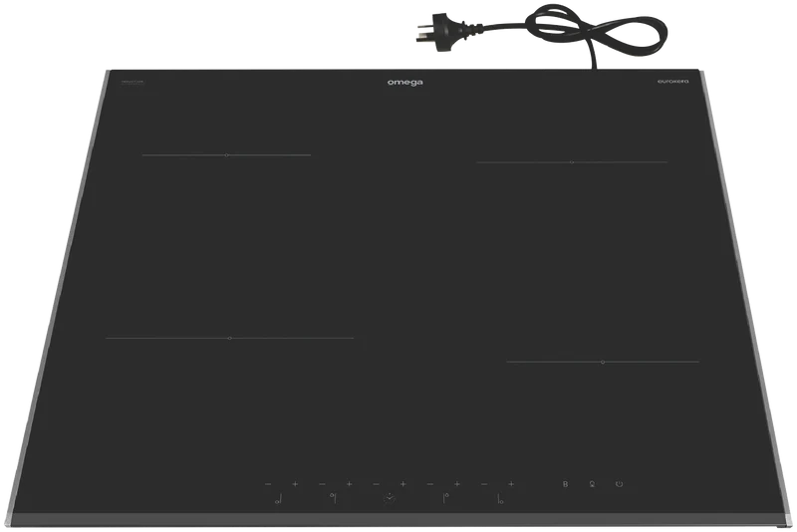Viewport: 797px width, 532px height.
Task: Select the rear-left zone indicator icon
Action: pos(333,498)
